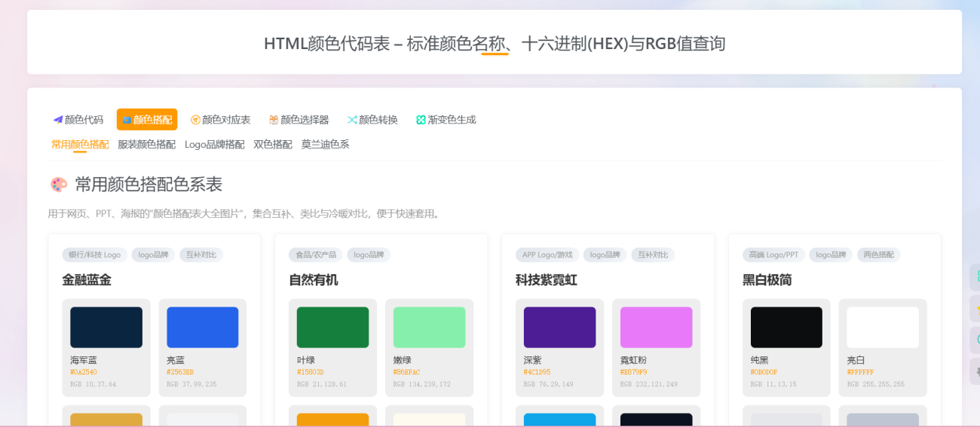Image resolution: width=980 pixels, height=428 pixels.
Task: Click the 互补对比 tag in 金融蓝金 card
Action: pos(201,255)
